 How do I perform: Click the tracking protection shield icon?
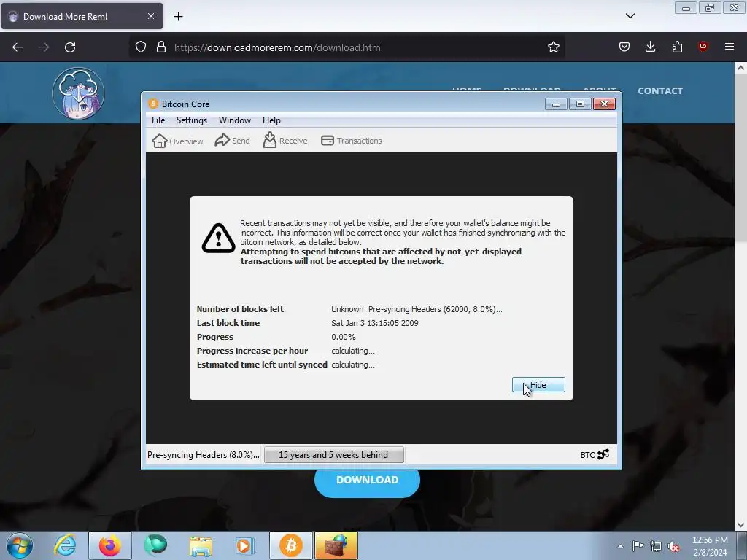click(x=141, y=47)
